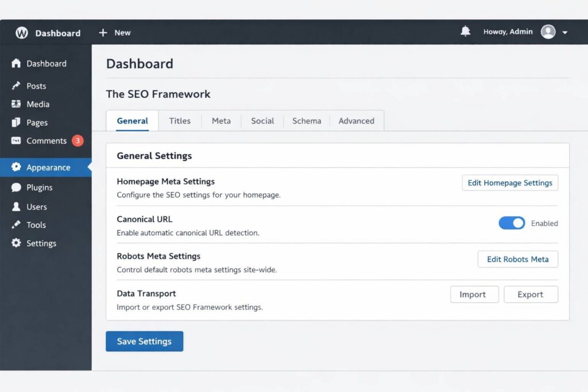The image size is (588, 392).
Task: Open the Plugins sidebar icon
Action: (16, 188)
